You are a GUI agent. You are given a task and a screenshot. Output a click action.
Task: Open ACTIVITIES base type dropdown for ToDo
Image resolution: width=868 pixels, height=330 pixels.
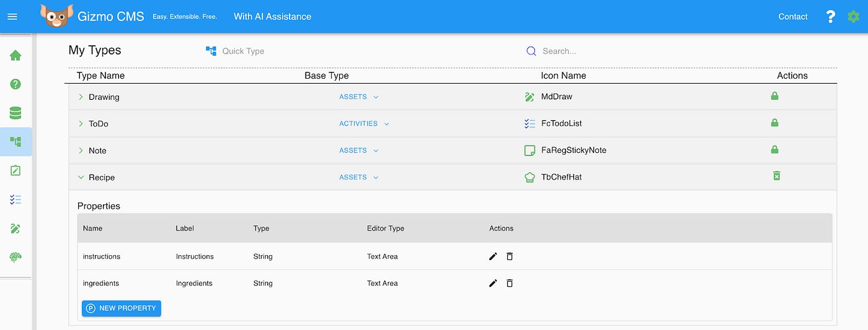[x=364, y=124]
